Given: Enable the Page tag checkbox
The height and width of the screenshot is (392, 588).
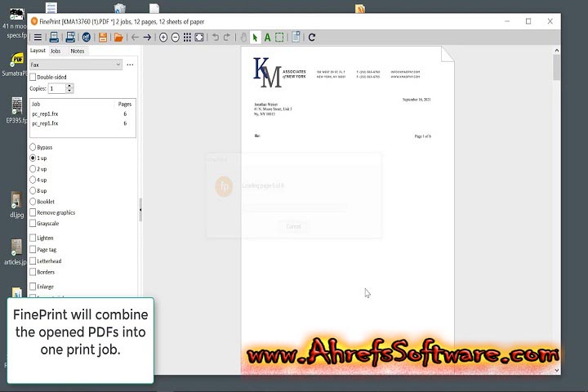Looking at the screenshot, I should 33,249.
